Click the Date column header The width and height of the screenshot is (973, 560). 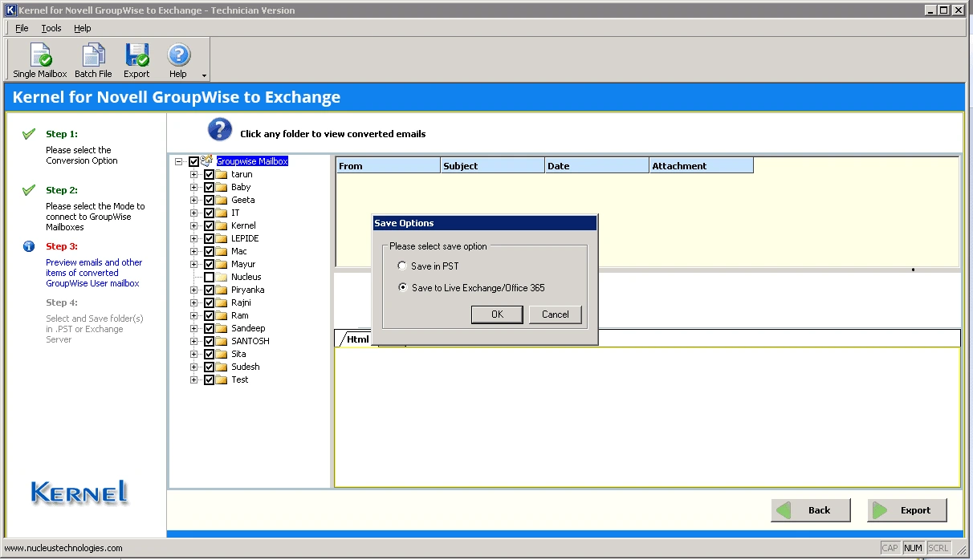(596, 165)
